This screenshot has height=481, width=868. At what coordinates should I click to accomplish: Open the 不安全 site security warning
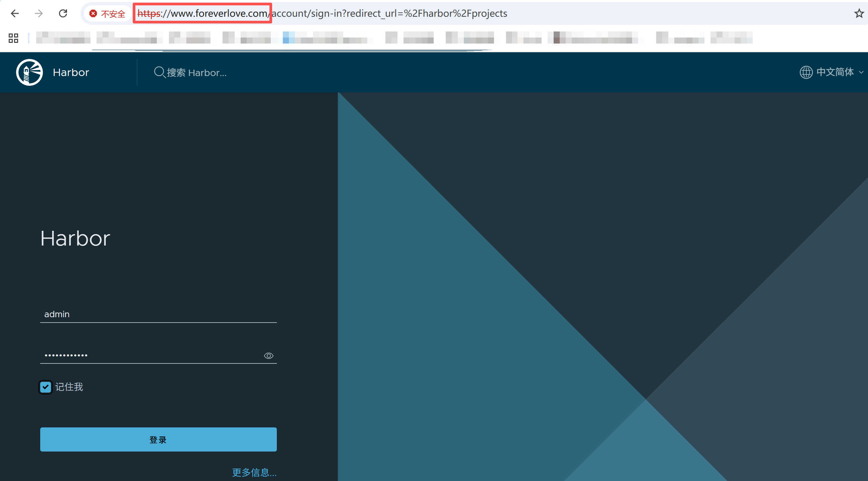pos(107,13)
